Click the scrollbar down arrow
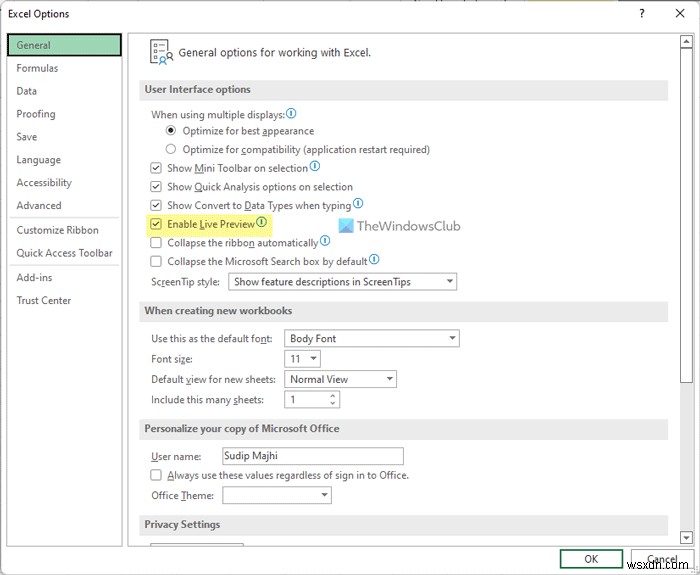The image size is (700, 575). [x=686, y=538]
